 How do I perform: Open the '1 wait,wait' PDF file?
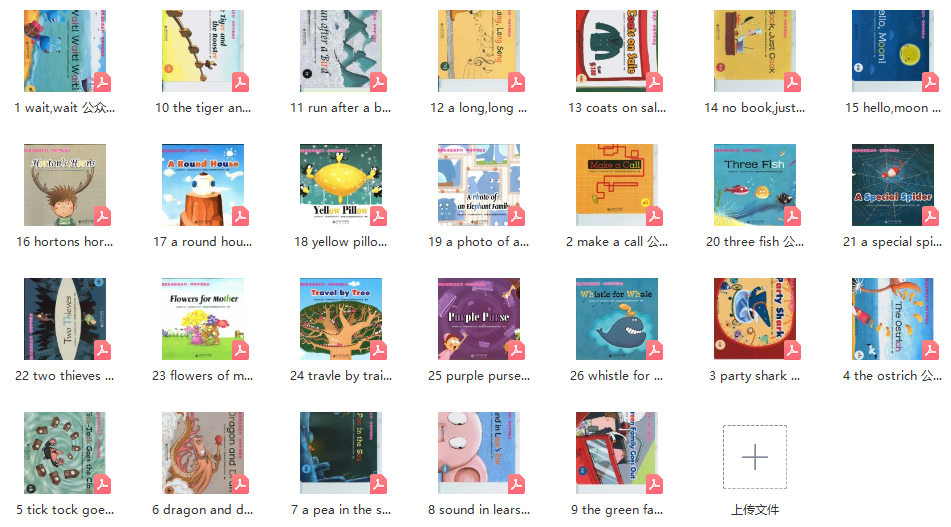[x=65, y=51]
